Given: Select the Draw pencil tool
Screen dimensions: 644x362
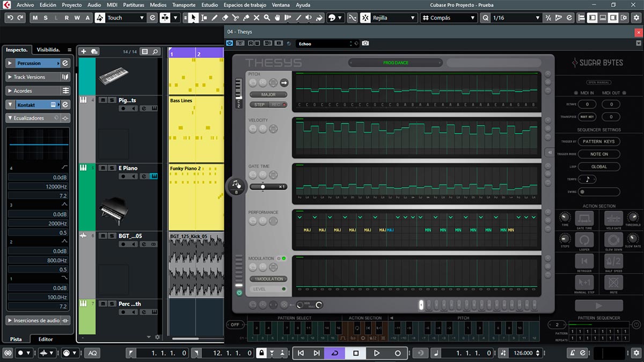Looking at the screenshot, I should 215,18.
